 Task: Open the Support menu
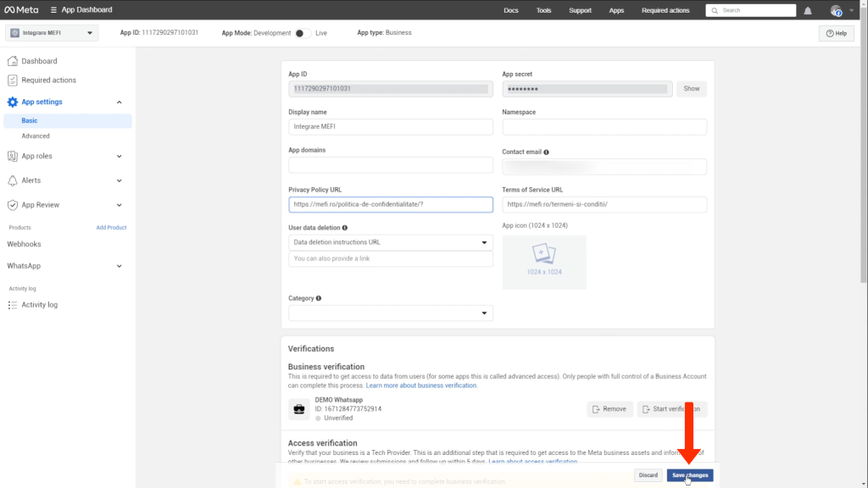(580, 10)
